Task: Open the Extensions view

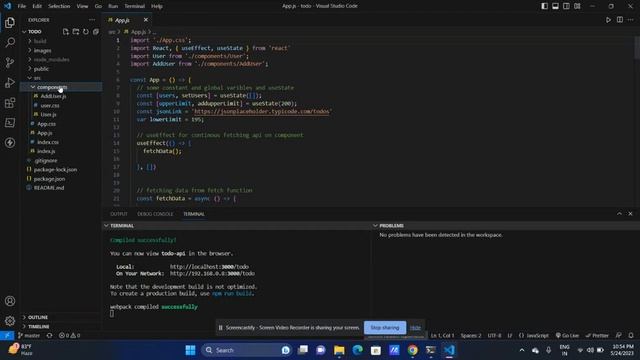Action: tap(10, 102)
